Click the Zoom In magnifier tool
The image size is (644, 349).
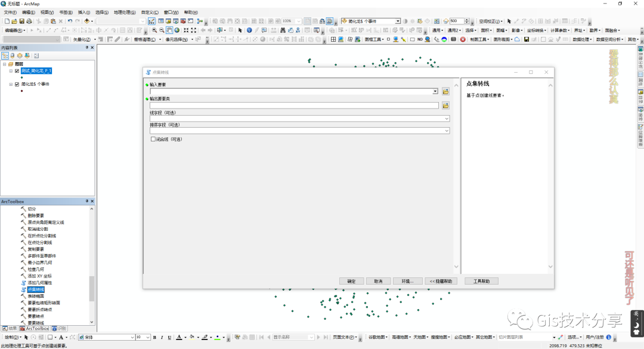click(x=154, y=30)
